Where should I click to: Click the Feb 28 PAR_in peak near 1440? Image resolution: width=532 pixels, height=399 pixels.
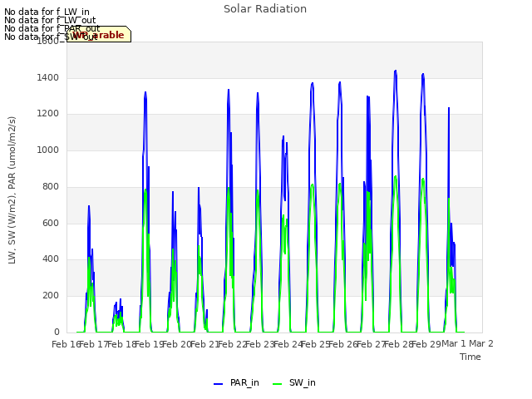point(396,71)
